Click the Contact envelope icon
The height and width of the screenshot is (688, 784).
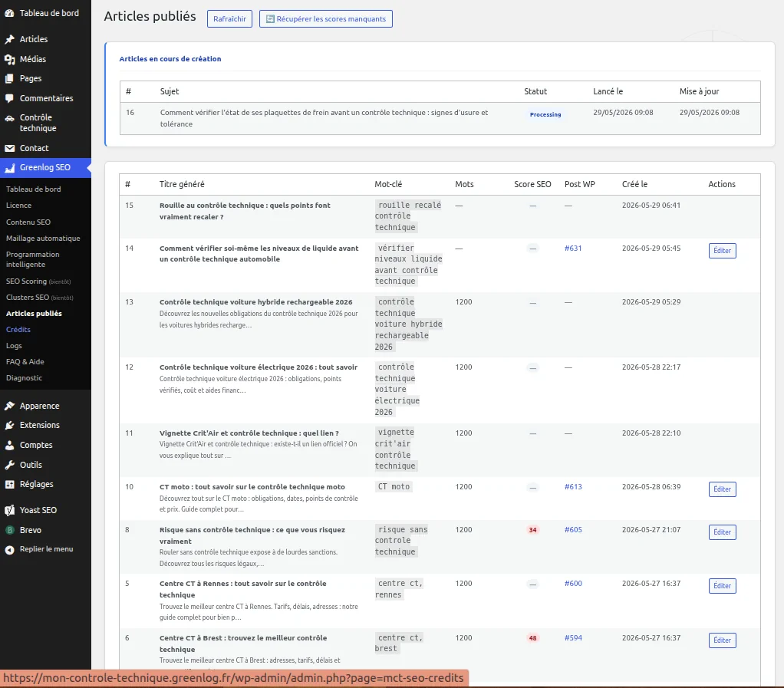(x=9, y=148)
